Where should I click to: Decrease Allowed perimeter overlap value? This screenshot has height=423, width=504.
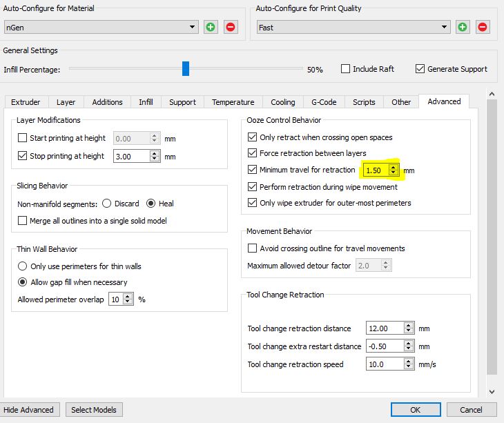[x=129, y=302]
